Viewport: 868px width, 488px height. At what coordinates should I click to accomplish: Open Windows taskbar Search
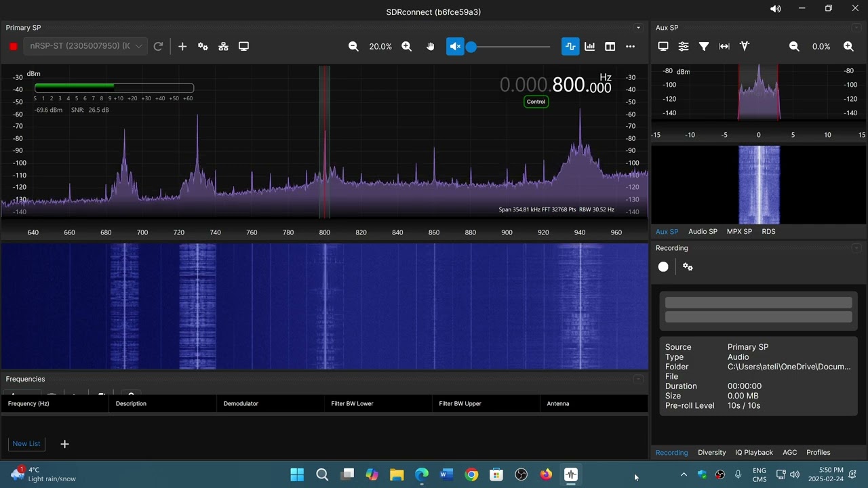(322, 474)
